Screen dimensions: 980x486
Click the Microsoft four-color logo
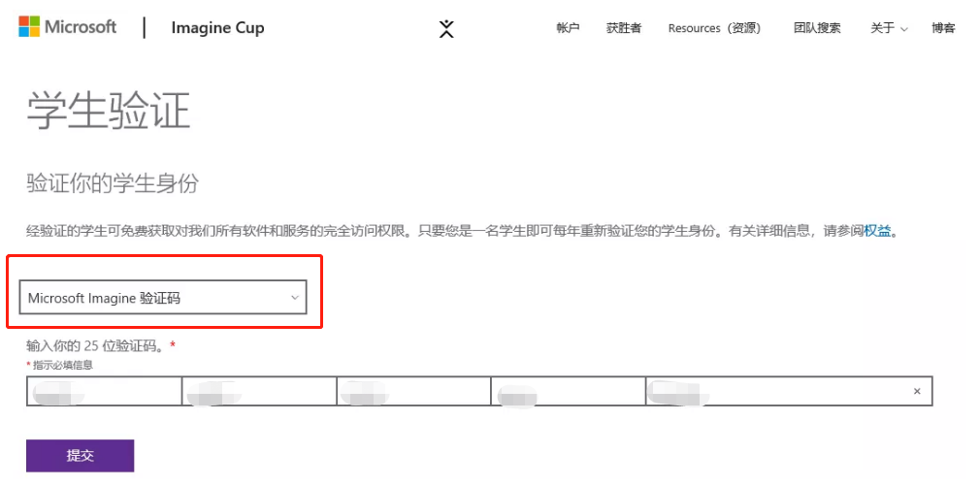29,27
